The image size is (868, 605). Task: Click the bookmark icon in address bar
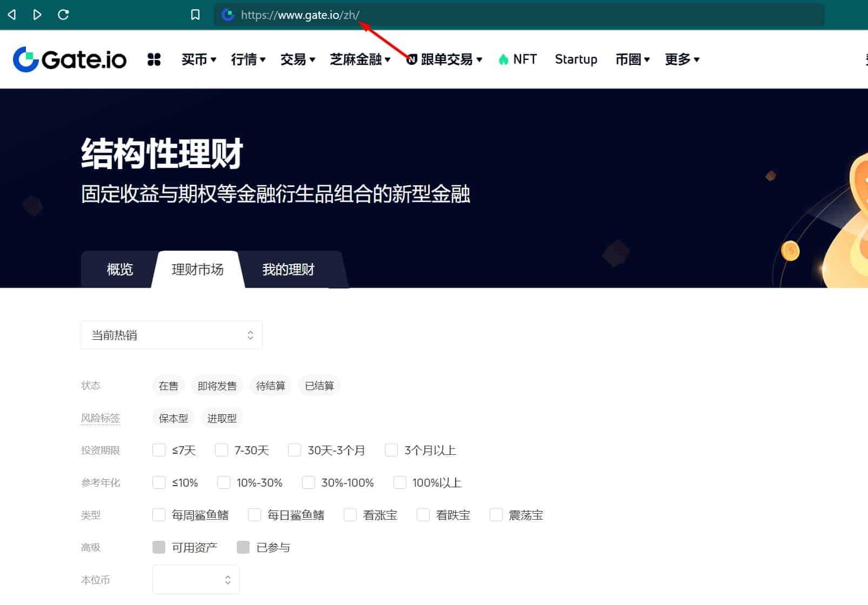click(x=196, y=15)
